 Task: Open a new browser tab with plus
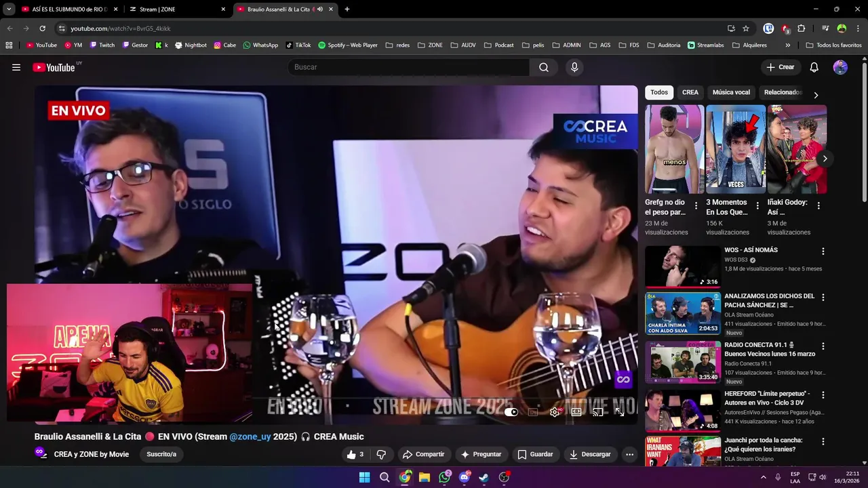[347, 9]
